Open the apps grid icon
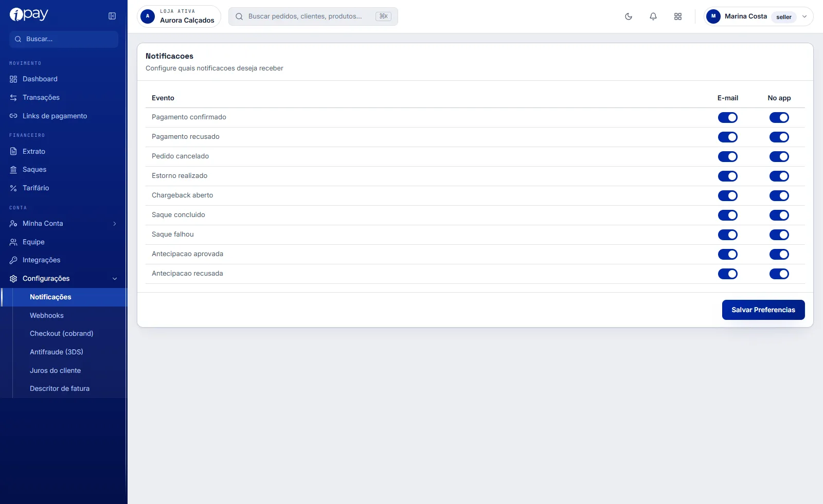Viewport: 823px width, 504px height. click(678, 16)
